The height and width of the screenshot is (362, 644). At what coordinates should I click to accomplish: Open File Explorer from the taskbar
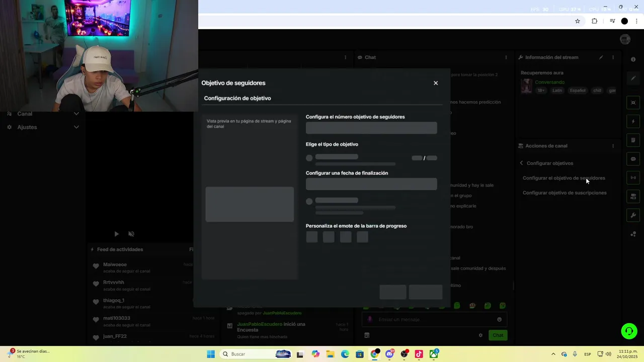[330, 354]
